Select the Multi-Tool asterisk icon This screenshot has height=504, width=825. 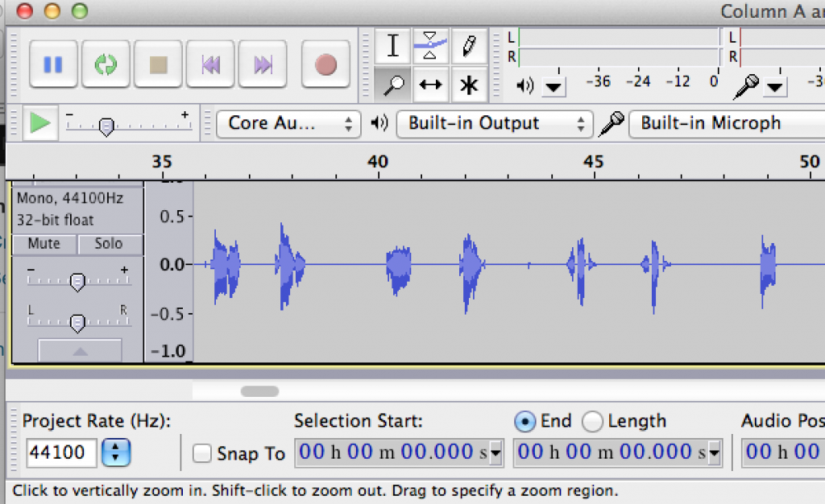(468, 85)
